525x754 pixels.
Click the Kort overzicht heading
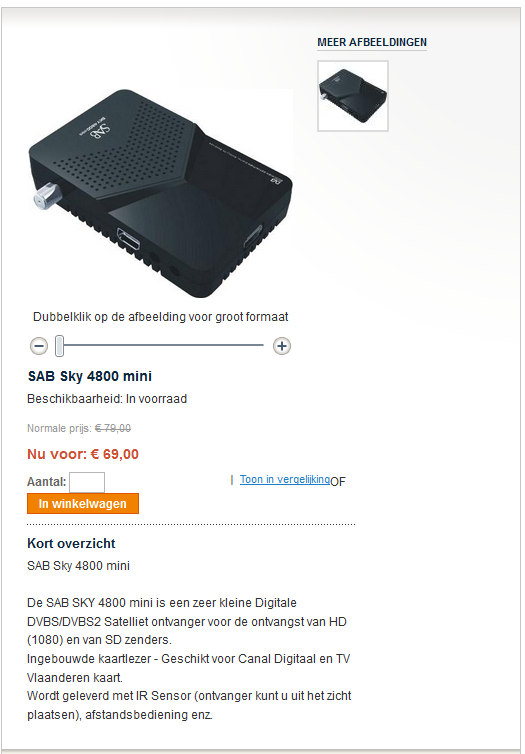pos(71,543)
